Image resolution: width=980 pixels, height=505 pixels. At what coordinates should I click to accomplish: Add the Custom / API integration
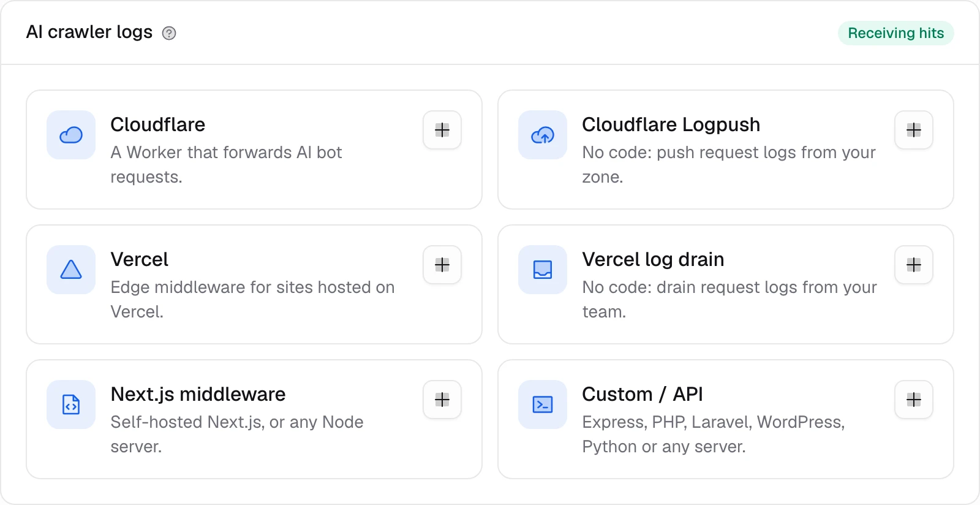(914, 400)
